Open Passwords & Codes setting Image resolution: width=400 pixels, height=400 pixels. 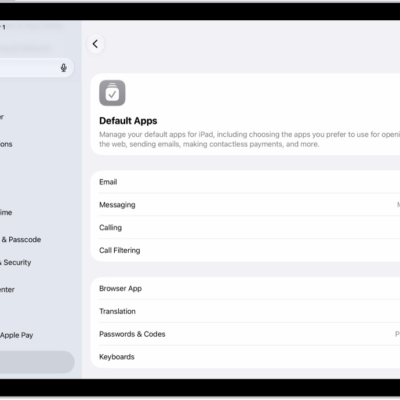[x=245, y=334]
